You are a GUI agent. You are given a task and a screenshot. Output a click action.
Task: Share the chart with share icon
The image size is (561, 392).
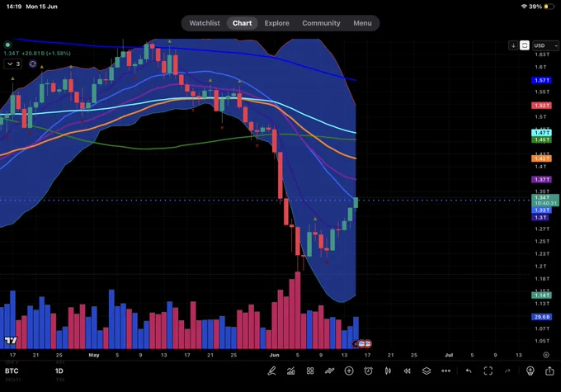tap(549, 371)
